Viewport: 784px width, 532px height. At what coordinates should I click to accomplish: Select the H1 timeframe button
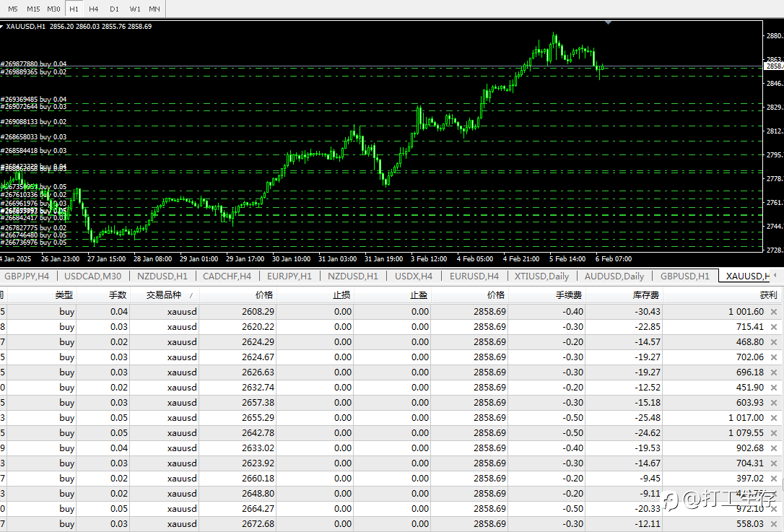(74, 9)
